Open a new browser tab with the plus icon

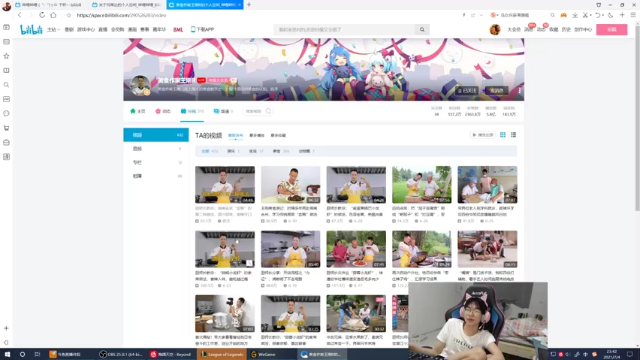tap(249, 5)
